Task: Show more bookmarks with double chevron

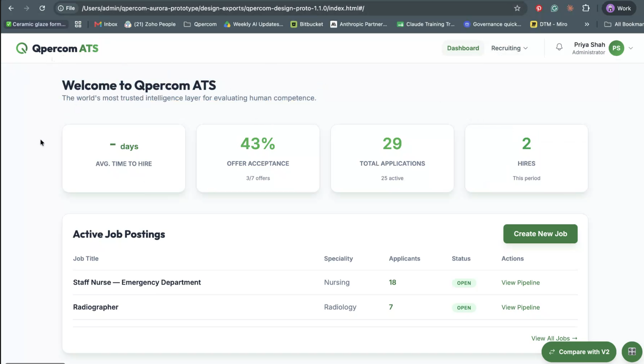Action: click(587, 24)
